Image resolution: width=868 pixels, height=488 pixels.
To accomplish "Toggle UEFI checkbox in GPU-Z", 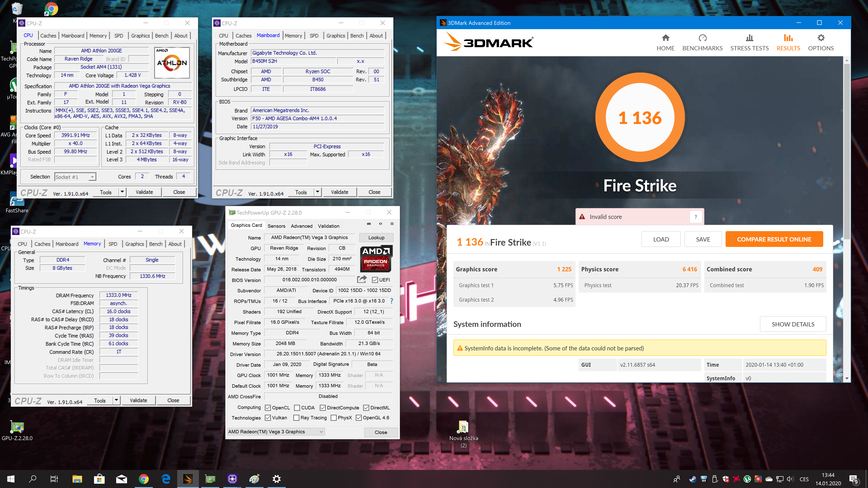I will tap(375, 280).
